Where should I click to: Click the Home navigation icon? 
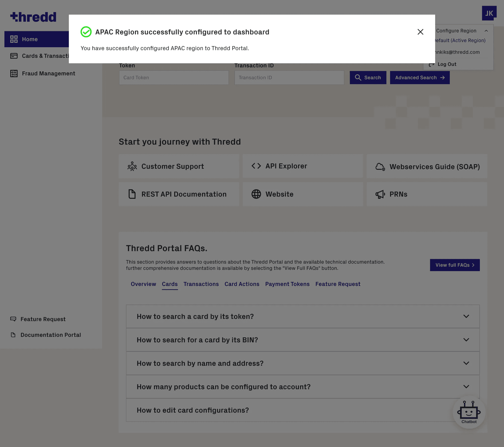[14, 39]
